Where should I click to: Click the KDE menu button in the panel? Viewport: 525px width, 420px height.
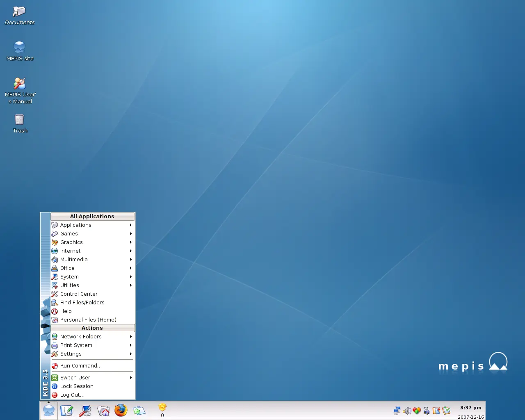(x=49, y=410)
